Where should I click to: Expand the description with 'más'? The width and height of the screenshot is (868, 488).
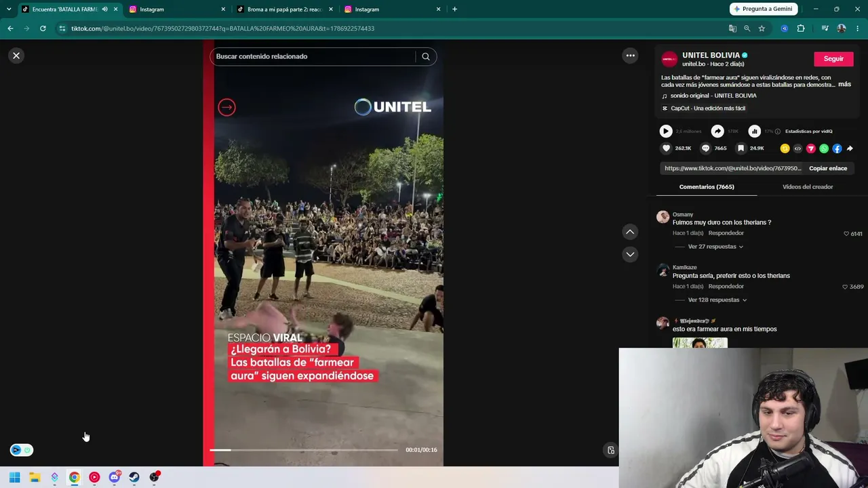pyautogui.click(x=844, y=84)
